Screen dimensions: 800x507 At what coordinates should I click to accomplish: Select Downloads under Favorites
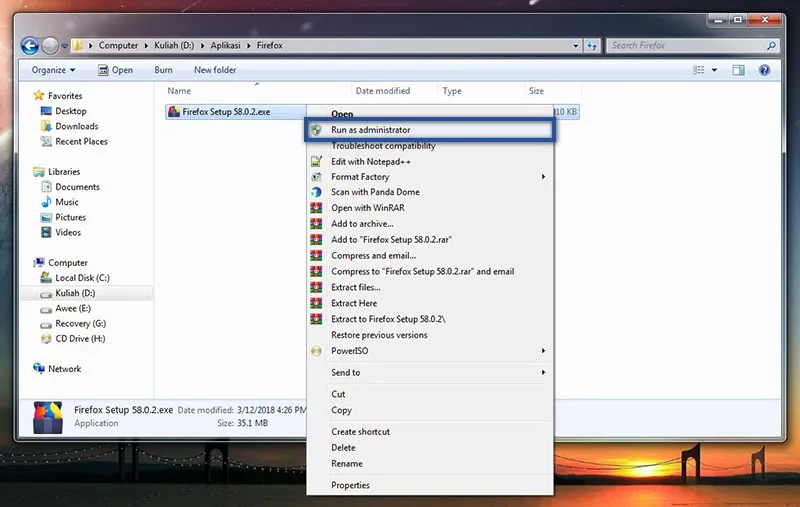69,126
